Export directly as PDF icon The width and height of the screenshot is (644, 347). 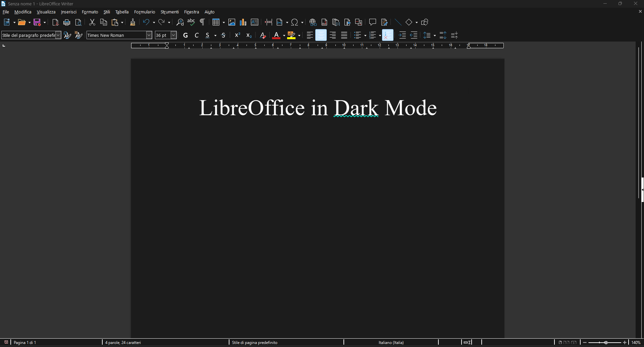point(55,22)
